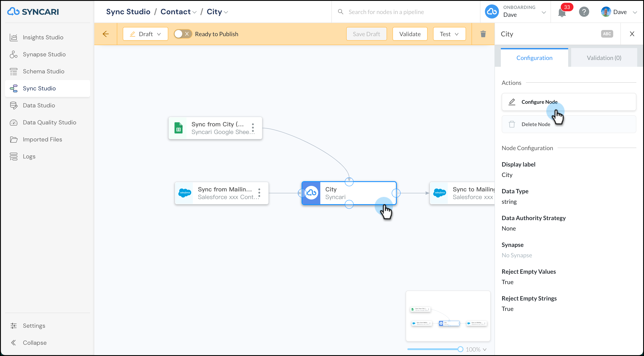Switch to the Validation (0) tab
The width and height of the screenshot is (644, 356).
[604, 58]
